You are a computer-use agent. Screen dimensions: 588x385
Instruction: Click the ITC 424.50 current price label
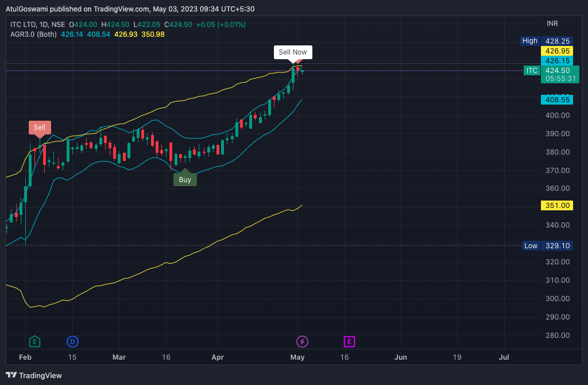[551, 71]
